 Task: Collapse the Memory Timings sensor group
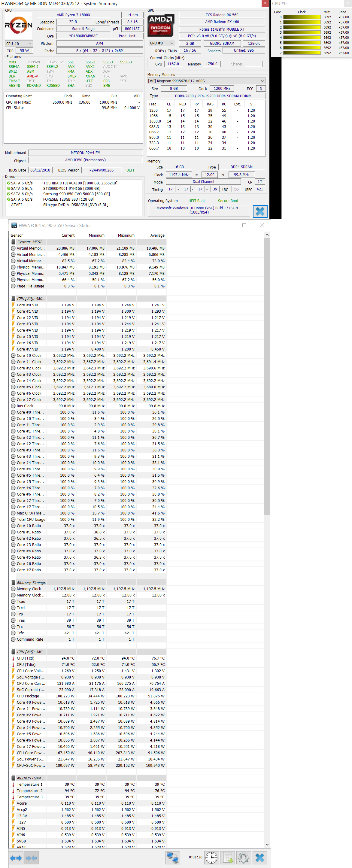(x=13, y=582)
